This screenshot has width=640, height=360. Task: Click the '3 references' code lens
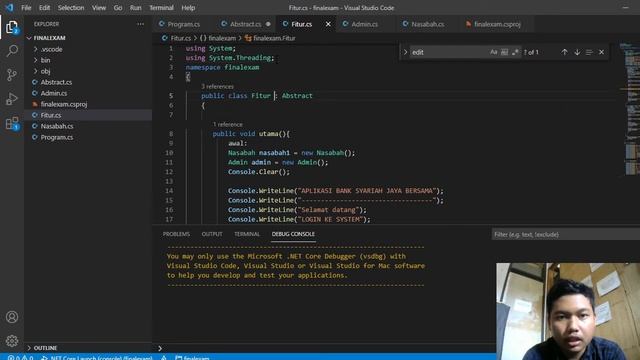point(218,87)
